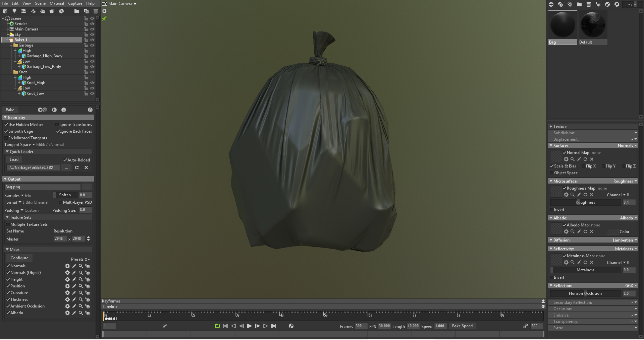
Task: Hide the Garbage_High_Body mesh
Action: coord(92,56)
